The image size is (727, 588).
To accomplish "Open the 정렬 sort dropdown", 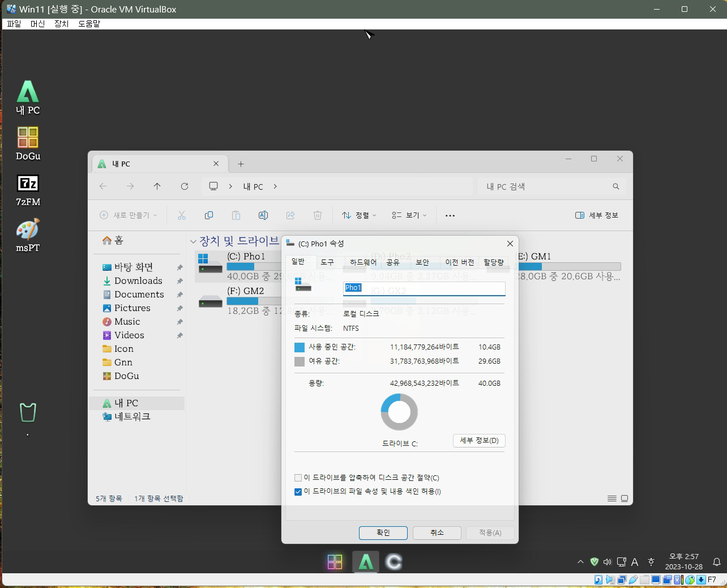I will pyautogui.click(x=359, y=215).
